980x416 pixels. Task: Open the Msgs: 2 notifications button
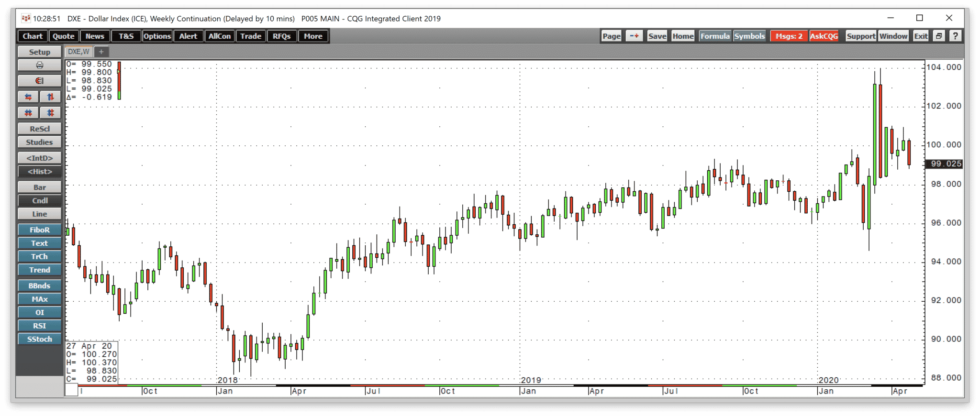[789, 36]
